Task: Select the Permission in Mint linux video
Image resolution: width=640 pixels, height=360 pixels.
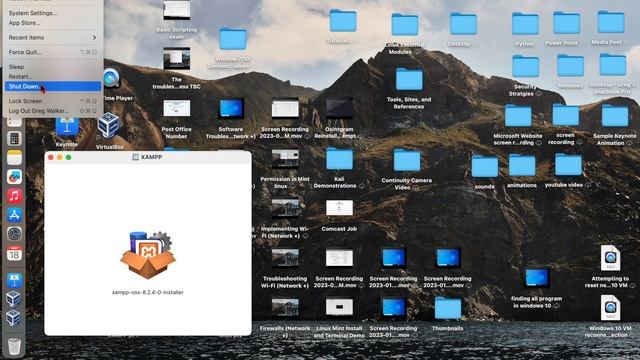Action: pyautogui.click(x=285, y=158)
